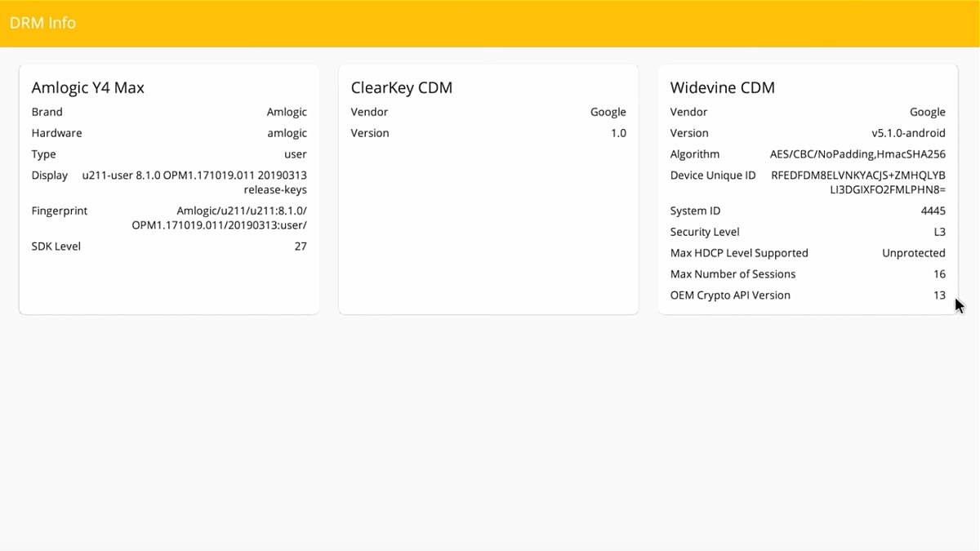Click the Hardware label
Viewport: 980px width, 551px height.
coord(57,133)
